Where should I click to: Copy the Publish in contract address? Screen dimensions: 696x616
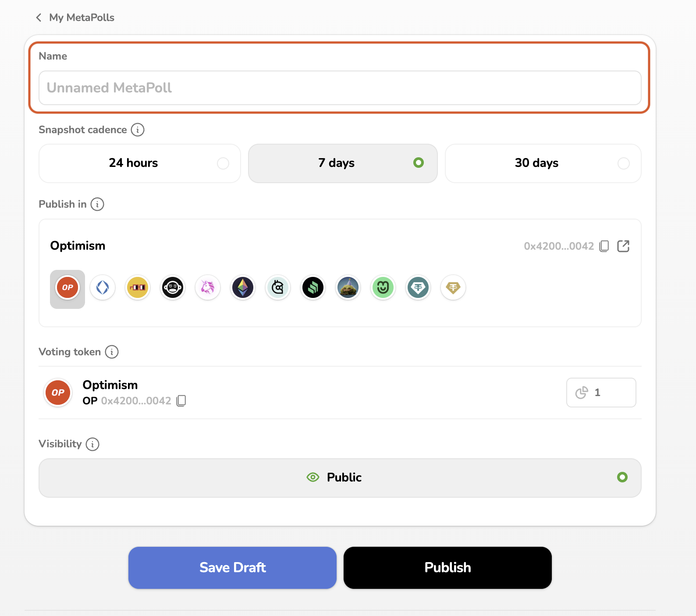click(x=604, y=246)
